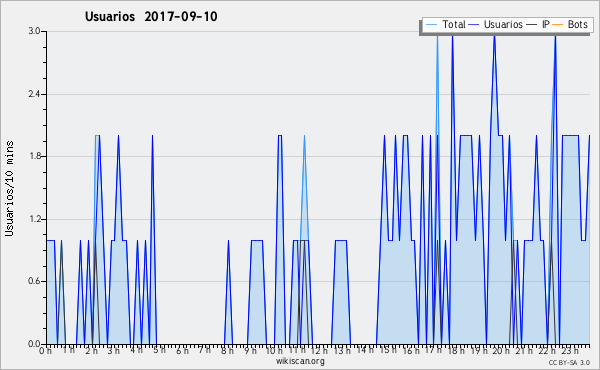
Task: Click the x-axis label '23 h'
Action: pos(569,350)
